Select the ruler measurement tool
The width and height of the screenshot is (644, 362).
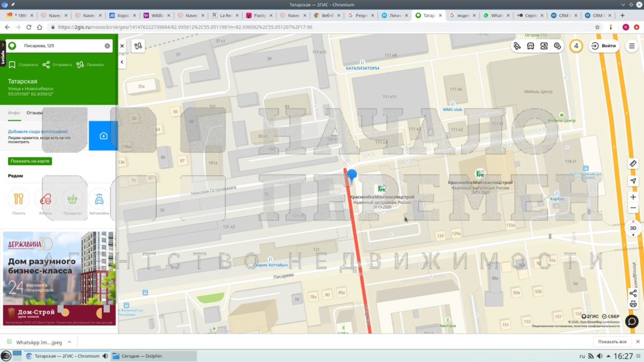[x=633, y=163]
